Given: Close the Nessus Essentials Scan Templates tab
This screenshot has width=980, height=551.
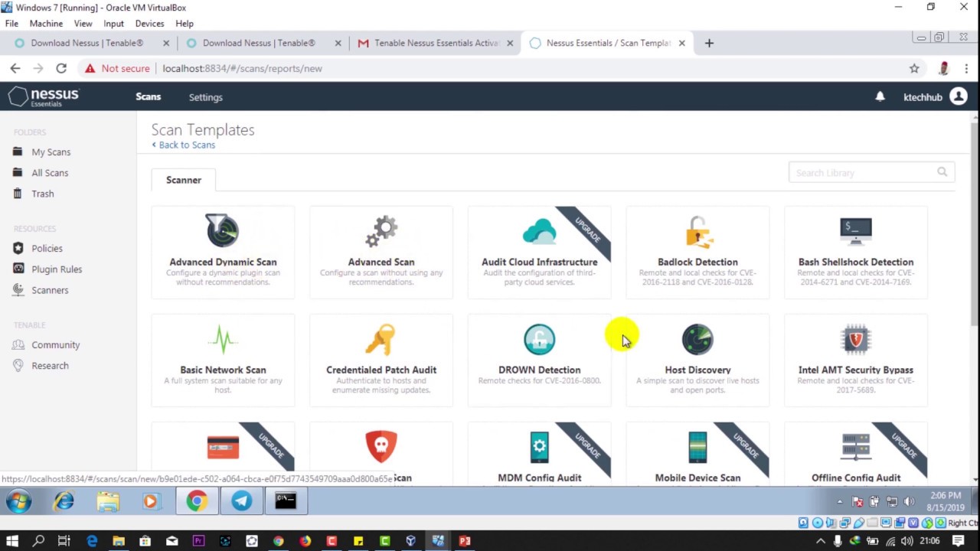Looking at the screenshot, I should pos(681,43).
